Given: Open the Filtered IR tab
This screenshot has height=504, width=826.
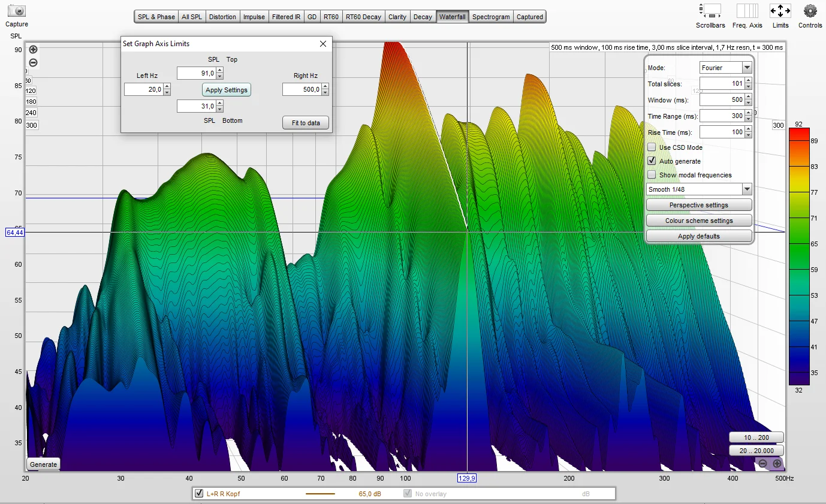Looking at the screenshot, I should coord(286,17).
